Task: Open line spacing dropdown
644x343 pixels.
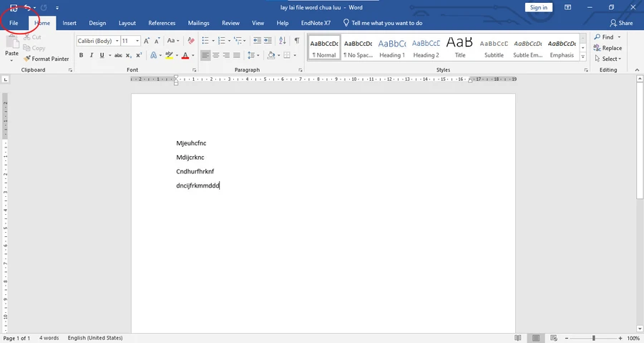Action: pos(253,55)
